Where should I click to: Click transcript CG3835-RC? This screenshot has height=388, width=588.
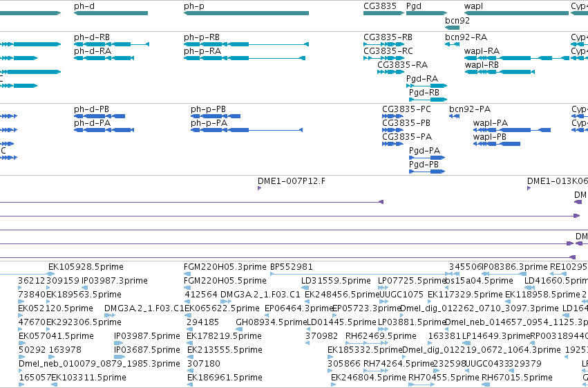(383, 58)
